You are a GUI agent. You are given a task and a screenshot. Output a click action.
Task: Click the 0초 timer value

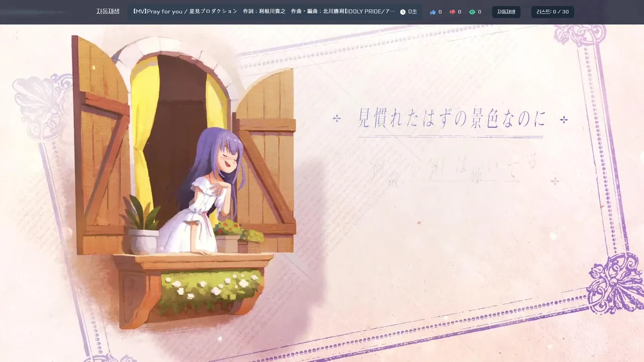click(x=413, y=12)
